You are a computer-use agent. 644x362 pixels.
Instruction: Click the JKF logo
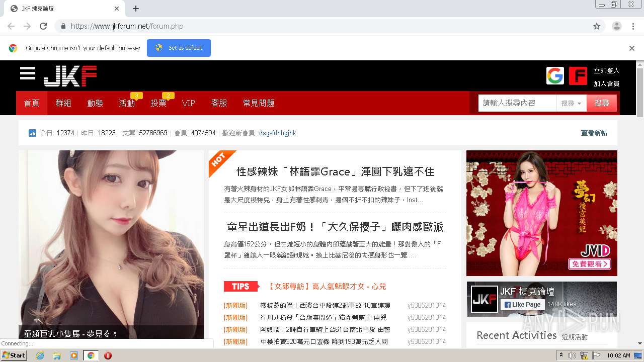[70, 76]
